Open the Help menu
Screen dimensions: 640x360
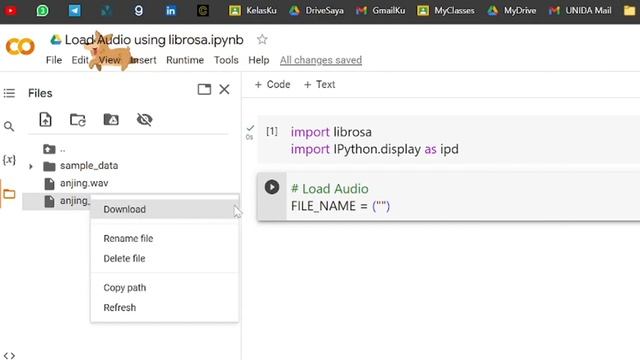tap(259, 60)
